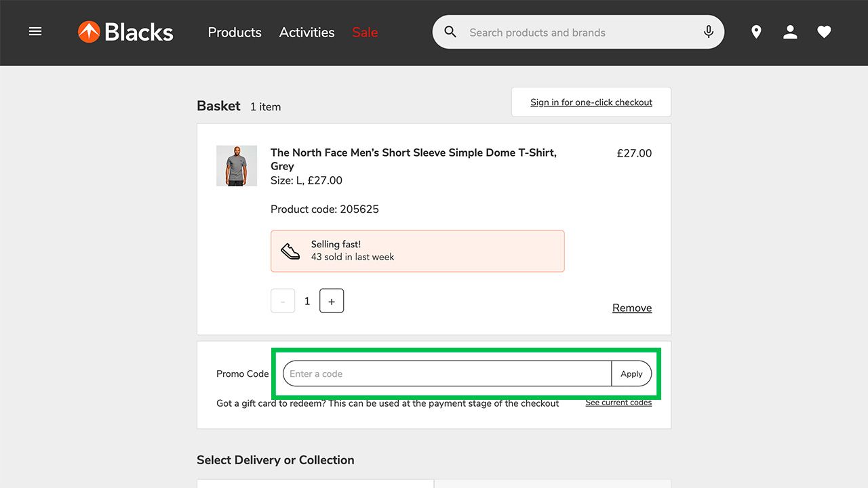This screenshot has width=868, height=488.
Task: Open the Sale menu
Action: tap(365, 33)
